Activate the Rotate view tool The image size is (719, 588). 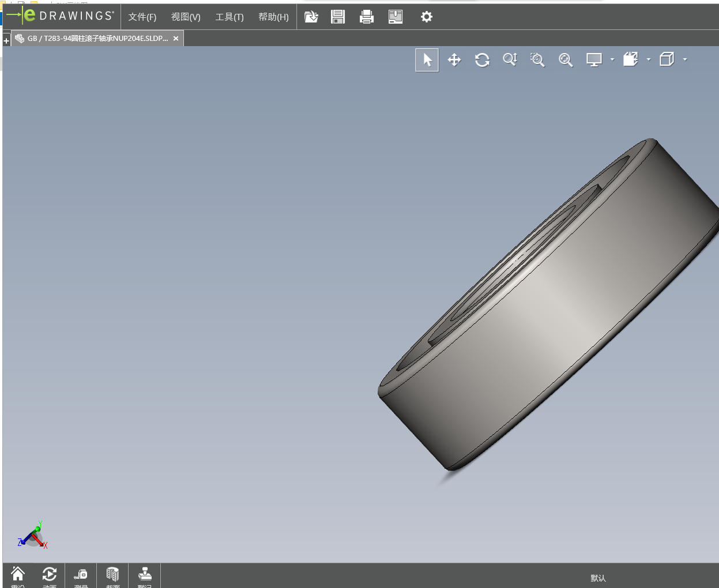(482, 60)
